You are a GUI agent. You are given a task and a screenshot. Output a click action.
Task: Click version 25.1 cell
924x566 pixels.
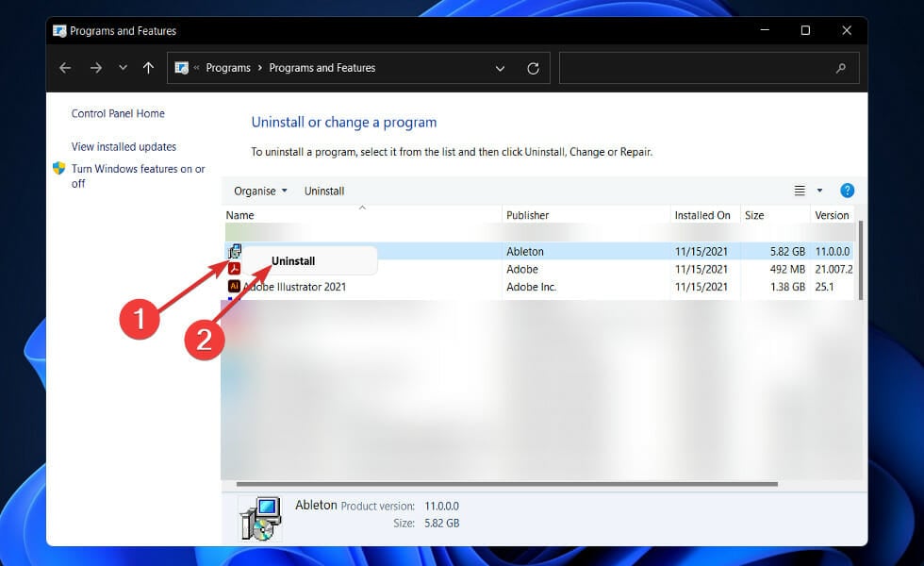824,287
